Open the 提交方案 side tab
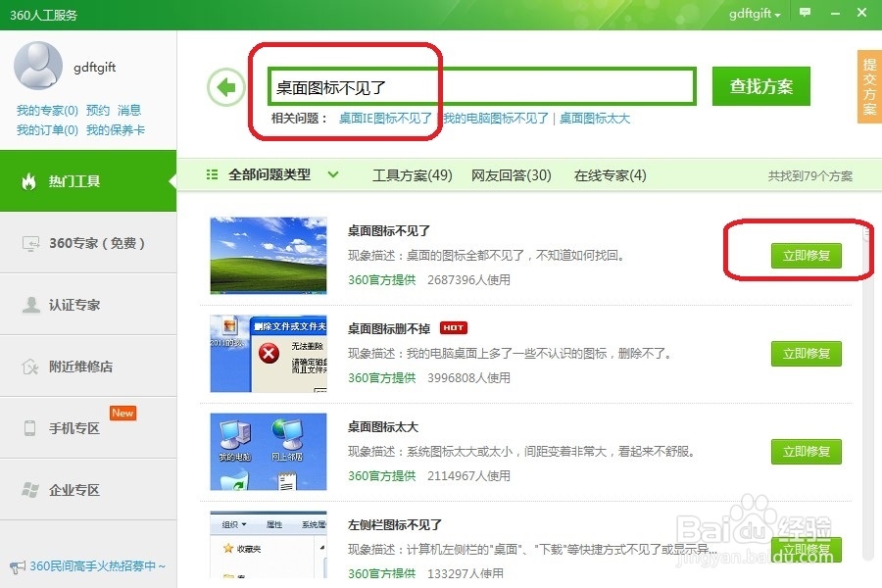Viewport: 882px width, 588px height. click(x=869, y=86)
